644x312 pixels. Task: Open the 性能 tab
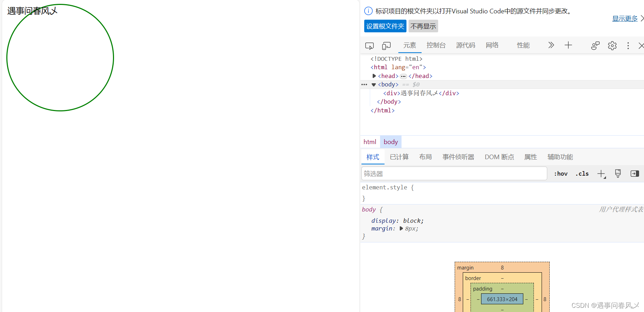(x=523, y=45)
